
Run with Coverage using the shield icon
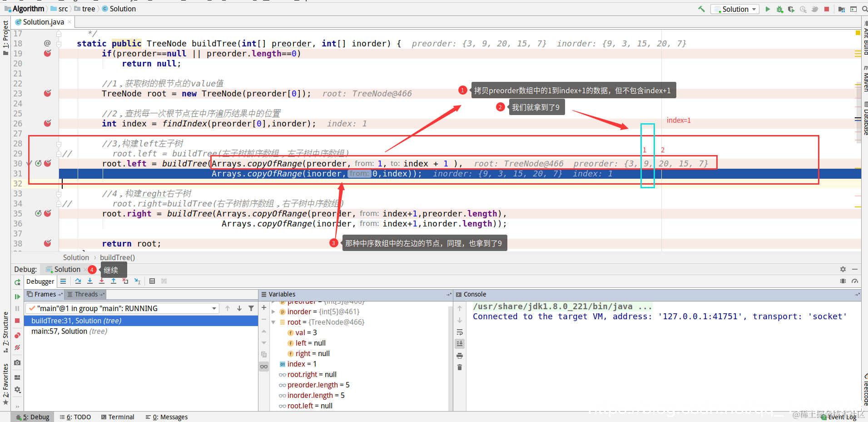[x=791, y=9]
